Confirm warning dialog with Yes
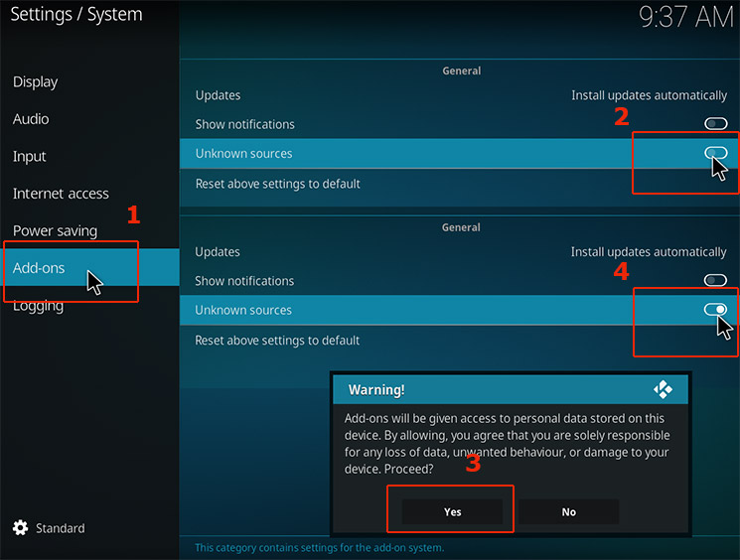The height and width of the screenshot is (560, 740). (x=452, y=512)
